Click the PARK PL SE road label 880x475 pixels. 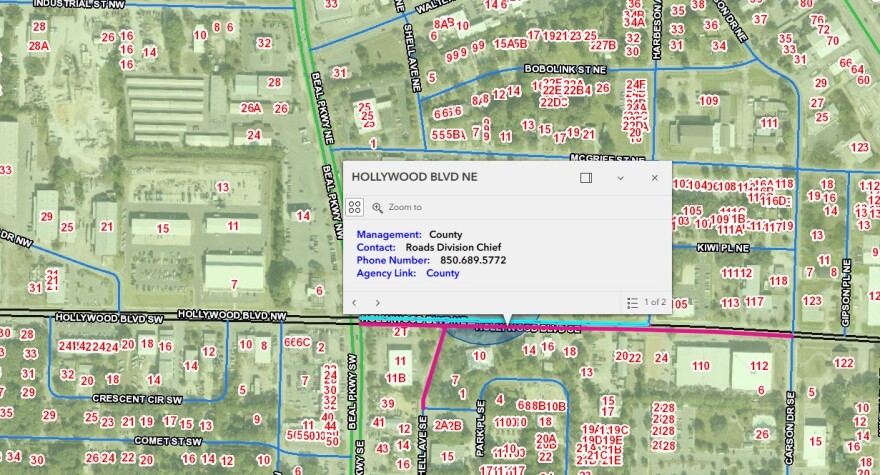coord(480,428)
